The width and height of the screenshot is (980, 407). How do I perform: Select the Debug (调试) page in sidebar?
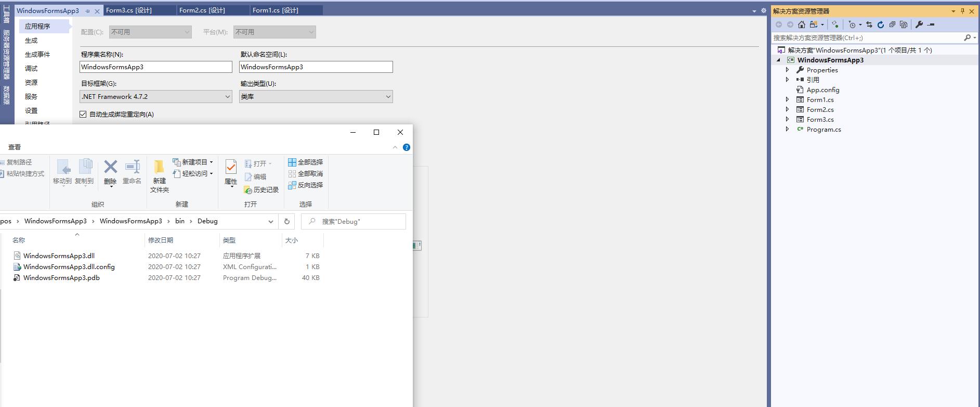pos(31,68)
